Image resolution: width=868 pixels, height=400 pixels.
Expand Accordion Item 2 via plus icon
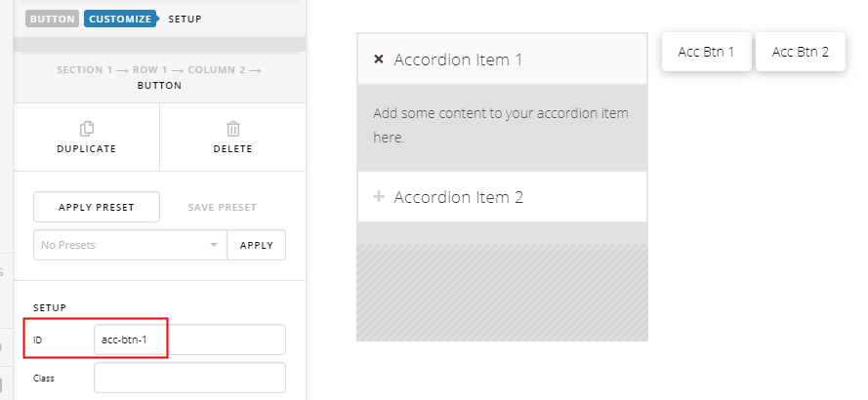[x=379, y=196]
